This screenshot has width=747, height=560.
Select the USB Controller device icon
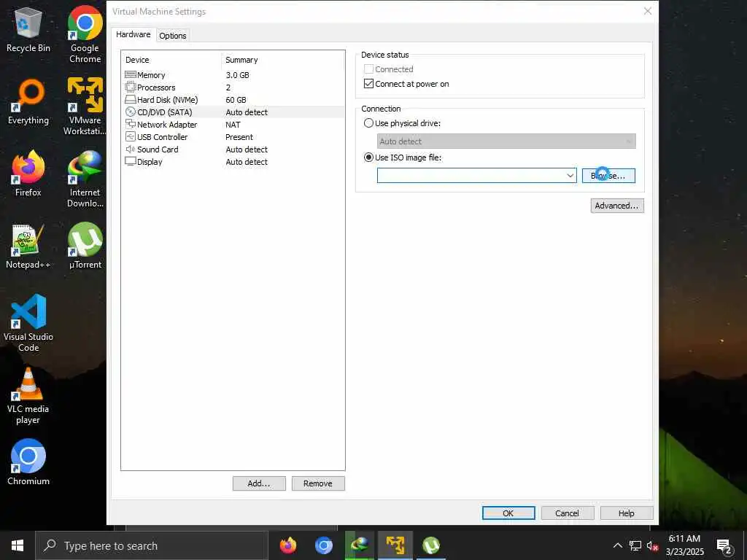(x=130, y=136)
